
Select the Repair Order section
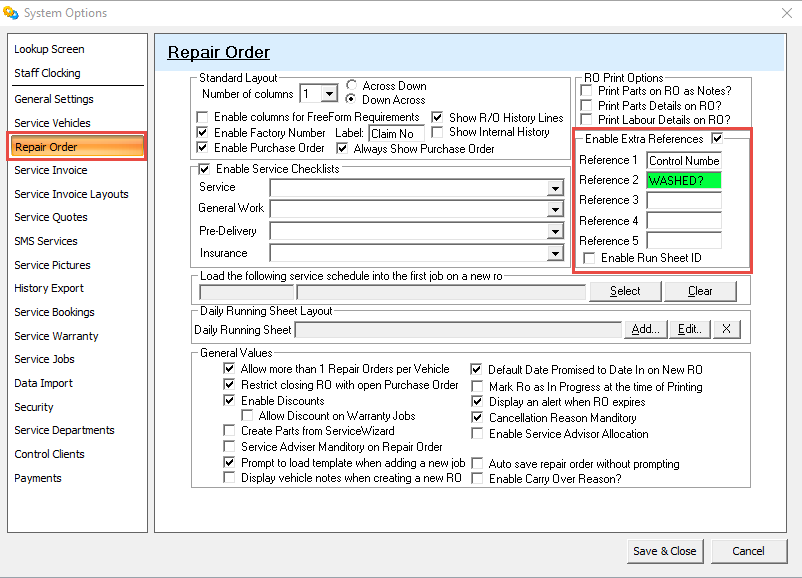(77, 147)
